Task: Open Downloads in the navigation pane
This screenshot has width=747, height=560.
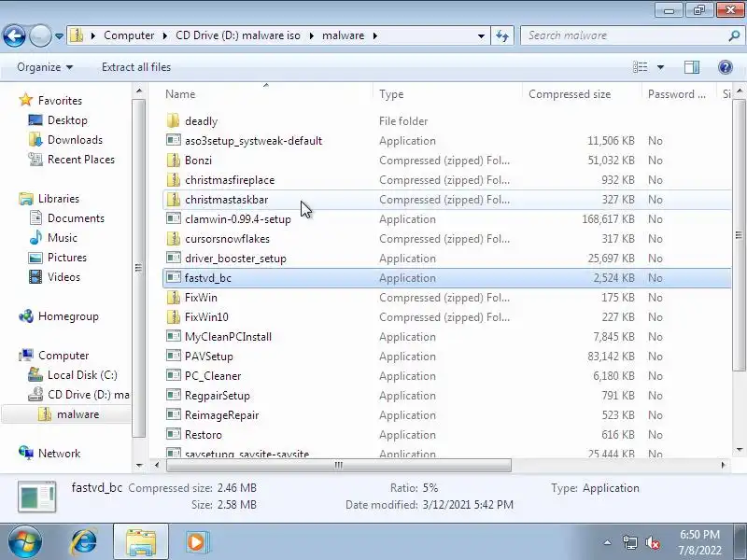Action: [x=75, y=140]
